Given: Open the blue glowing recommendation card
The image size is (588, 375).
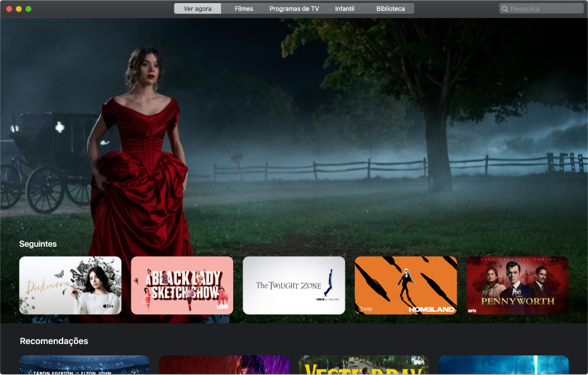Looking at the screenshot, I should (503, 365).
